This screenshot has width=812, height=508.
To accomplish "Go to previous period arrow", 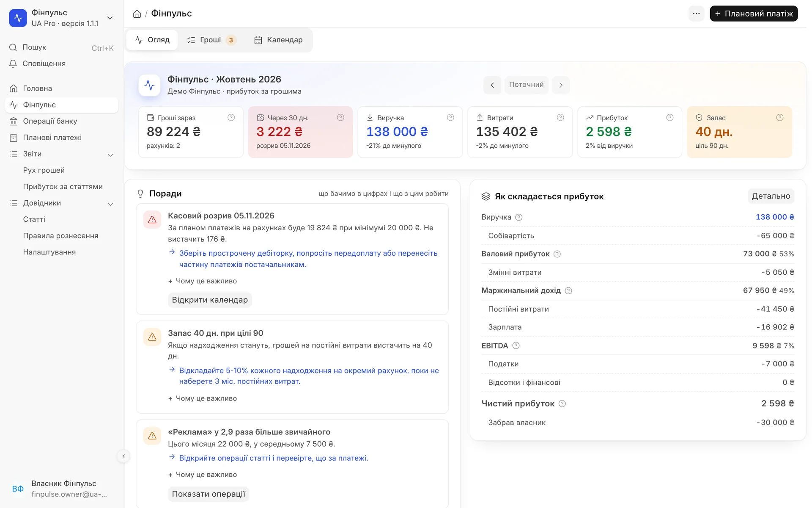I will tap(492, 85).
